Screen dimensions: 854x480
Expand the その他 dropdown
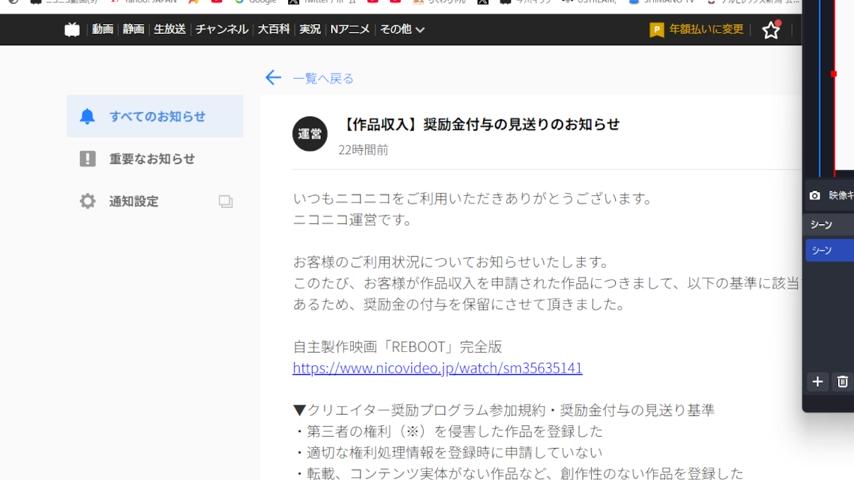coord(402,29)
